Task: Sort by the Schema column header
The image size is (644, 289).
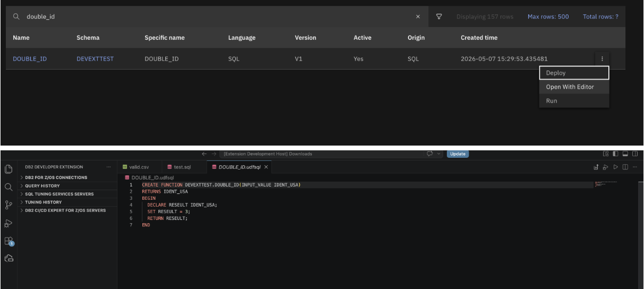Action: [x=88, y=38]
